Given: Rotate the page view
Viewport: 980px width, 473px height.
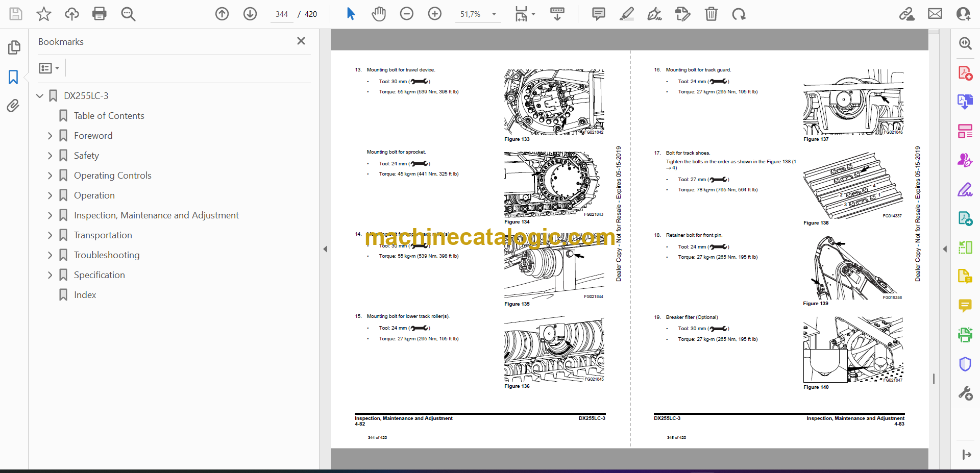Looking at the screenshot, I should coord(739,14).
